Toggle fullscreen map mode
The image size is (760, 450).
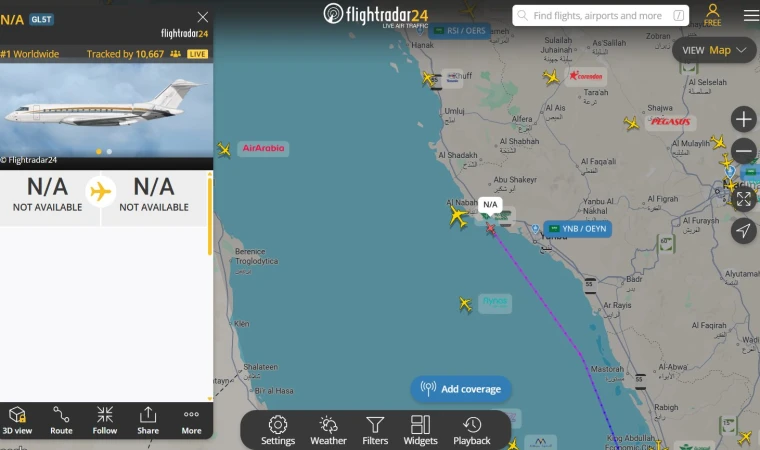744,199
